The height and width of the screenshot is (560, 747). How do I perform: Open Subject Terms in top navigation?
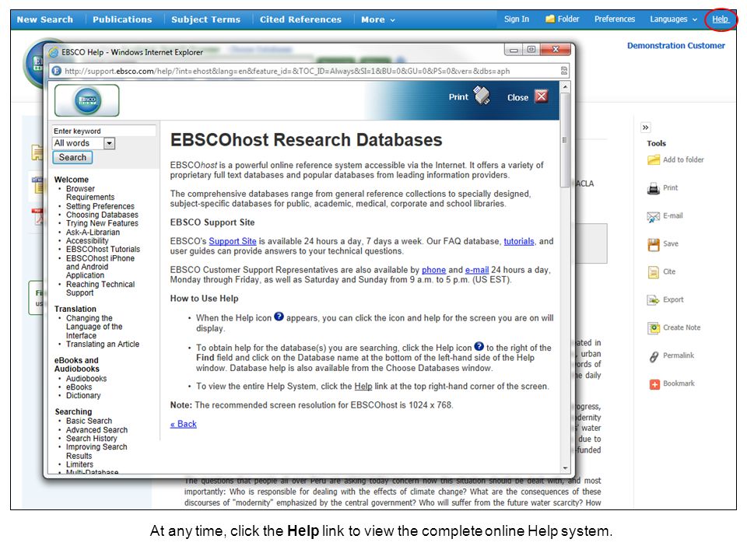205,19
